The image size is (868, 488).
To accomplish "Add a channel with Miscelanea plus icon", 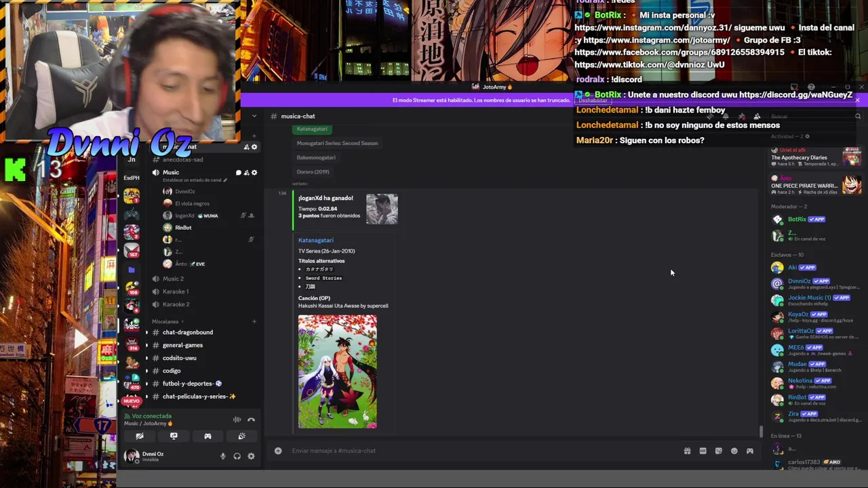I will coord(254,321).
